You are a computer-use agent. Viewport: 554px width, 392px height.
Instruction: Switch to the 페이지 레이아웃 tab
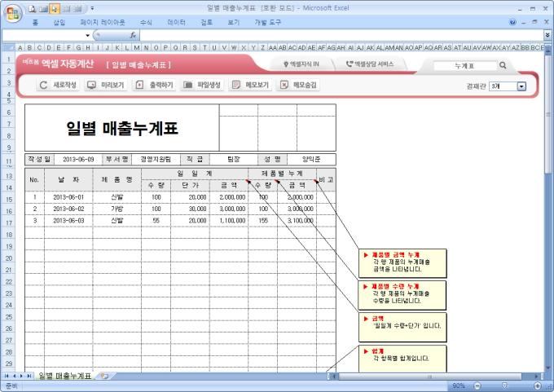103,22
